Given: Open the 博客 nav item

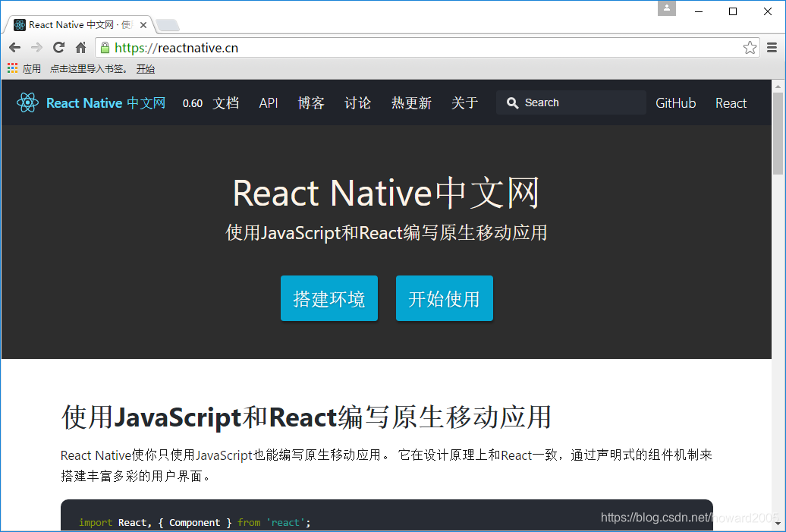Looking at the screenshot, I should click(x=311, y=102).
